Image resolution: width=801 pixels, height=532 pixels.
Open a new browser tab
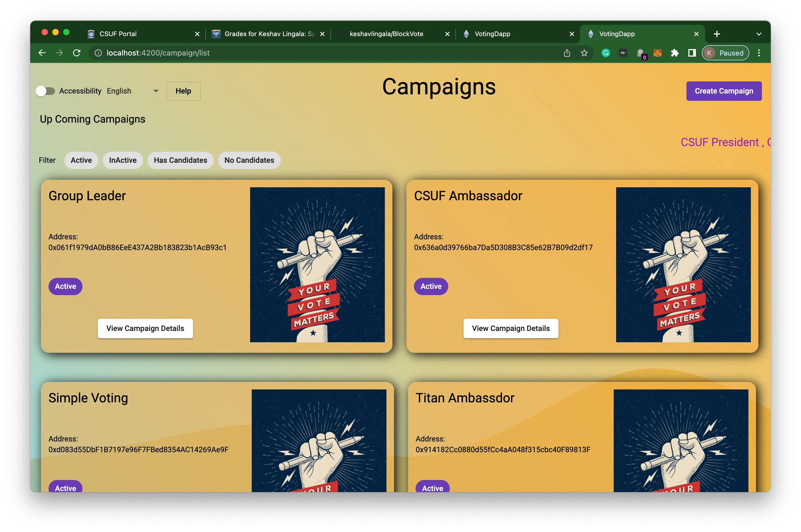[x=717, y=34]
